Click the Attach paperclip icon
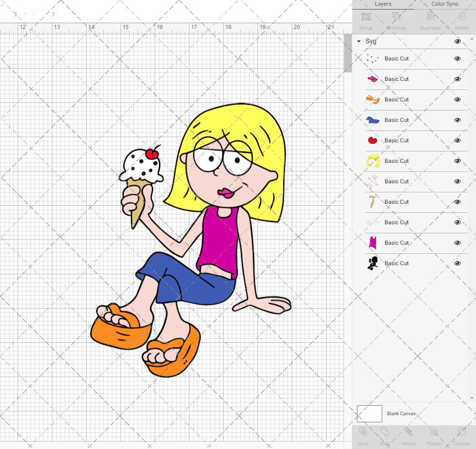Image resolution: width=476 pixels, height=449 pixels. (408, 432)
